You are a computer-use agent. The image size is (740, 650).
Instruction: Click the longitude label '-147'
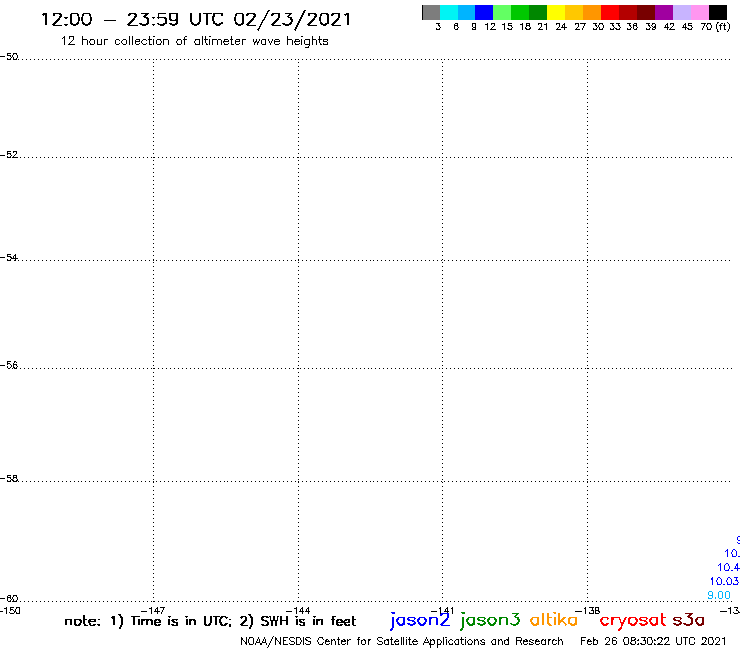(153, 611)
